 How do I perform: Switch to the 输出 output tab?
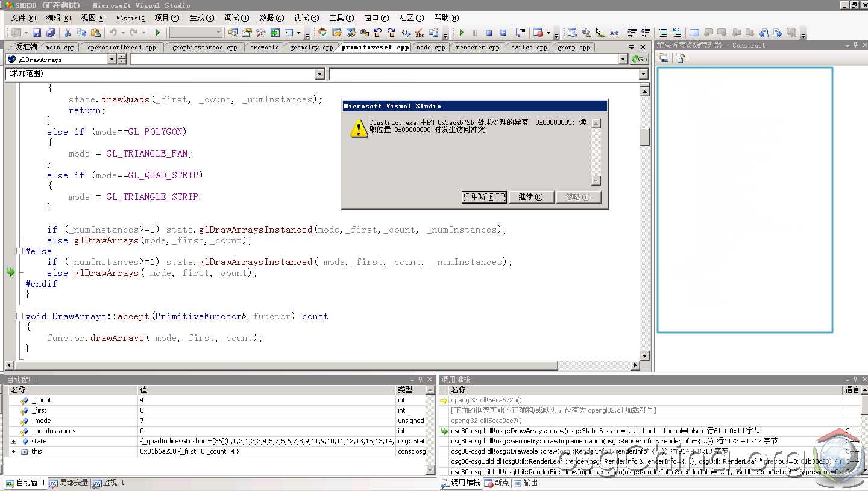pyautogui.click(x=526, y=483)
